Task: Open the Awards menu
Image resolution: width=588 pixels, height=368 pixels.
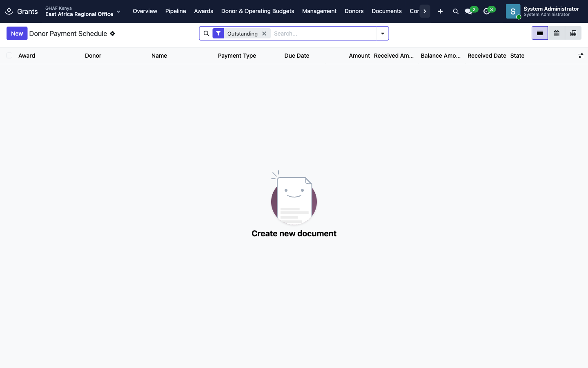Action: 204,11
